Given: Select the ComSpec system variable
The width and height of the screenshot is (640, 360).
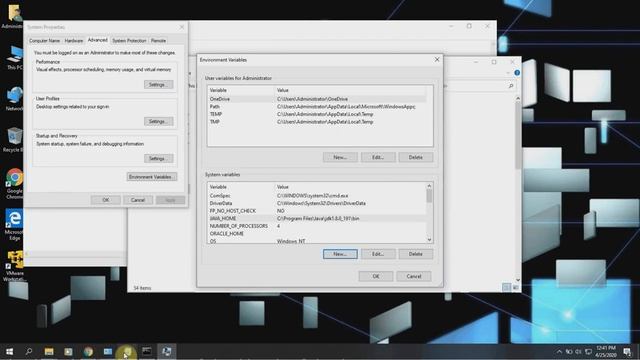Looking at the screenshot, I should pos(317,196).
